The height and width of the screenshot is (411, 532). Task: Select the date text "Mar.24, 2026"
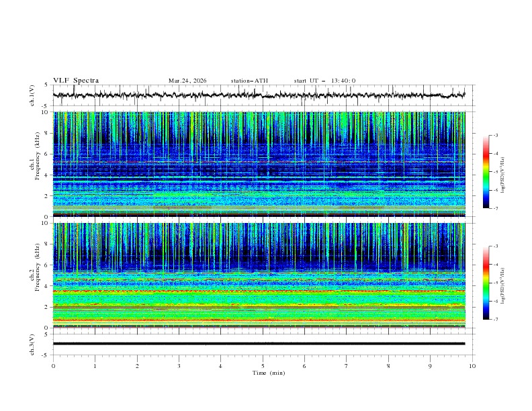[187, 81]
